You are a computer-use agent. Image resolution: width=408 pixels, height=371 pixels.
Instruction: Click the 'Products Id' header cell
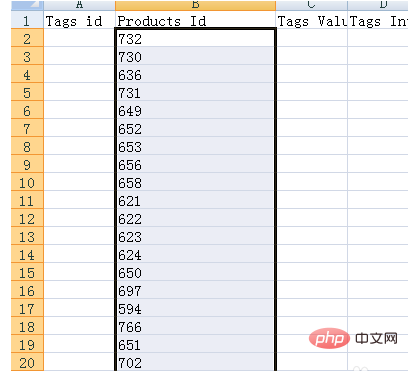pyautogui.click(x=196, y=21)
